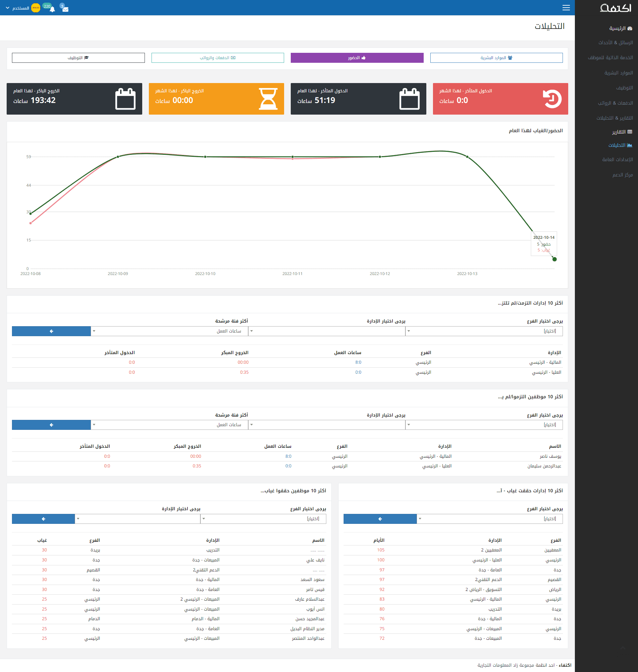This screenshot has height=672, width=638.
Task: Expand department dropdown in absent employees panel
Action: (x=137, y=519)
